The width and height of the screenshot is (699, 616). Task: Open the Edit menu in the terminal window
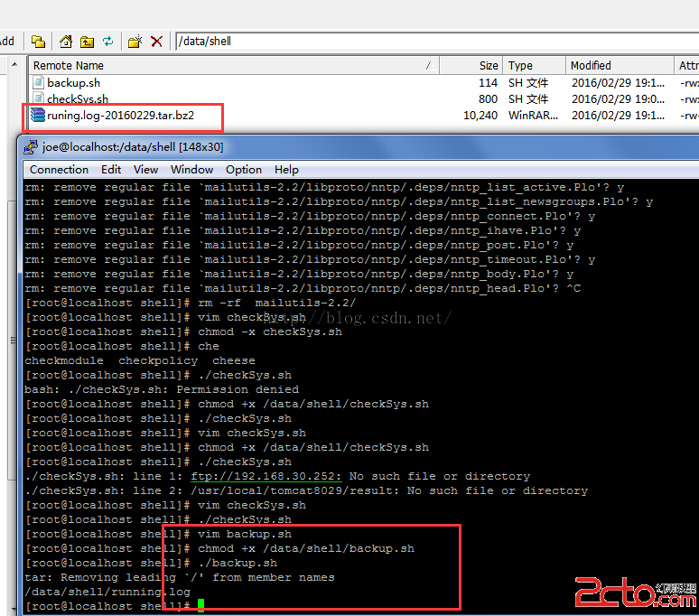coord(111,170)
